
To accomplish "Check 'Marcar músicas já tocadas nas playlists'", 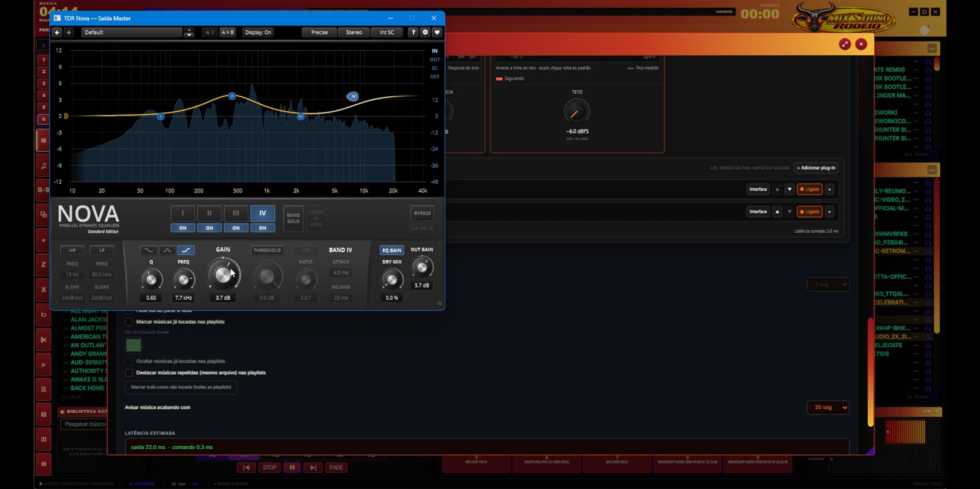I will (129, 322).
